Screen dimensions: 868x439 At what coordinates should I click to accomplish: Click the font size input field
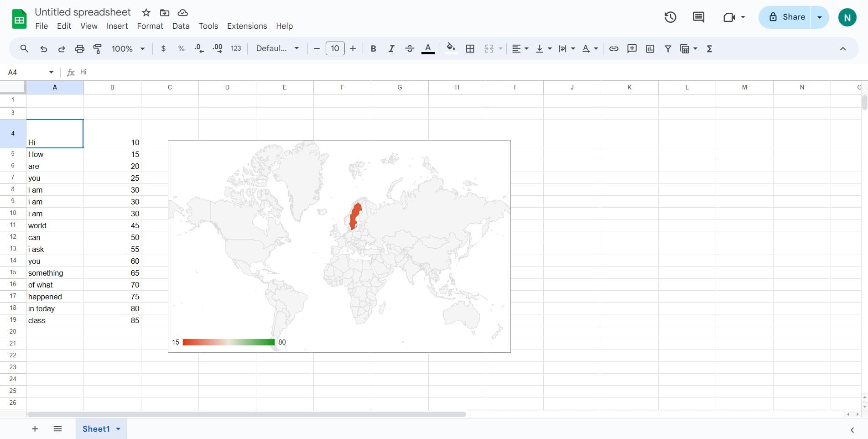335,49
